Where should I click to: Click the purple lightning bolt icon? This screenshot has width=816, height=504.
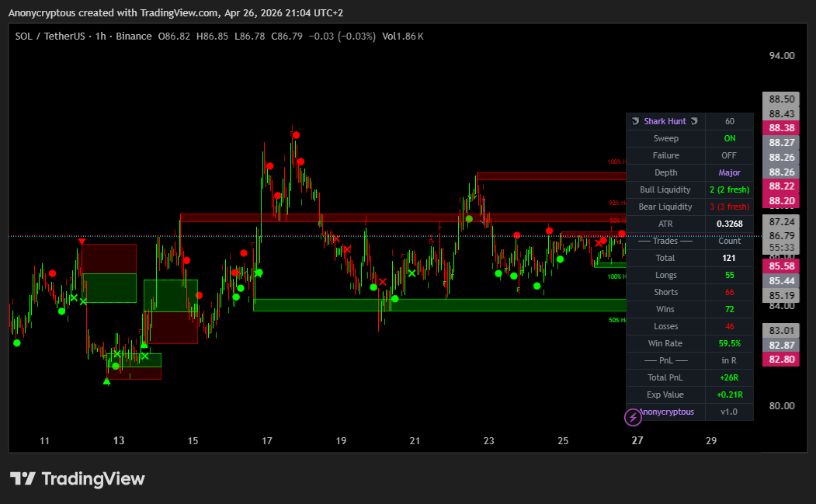click(x=633, y=417)
